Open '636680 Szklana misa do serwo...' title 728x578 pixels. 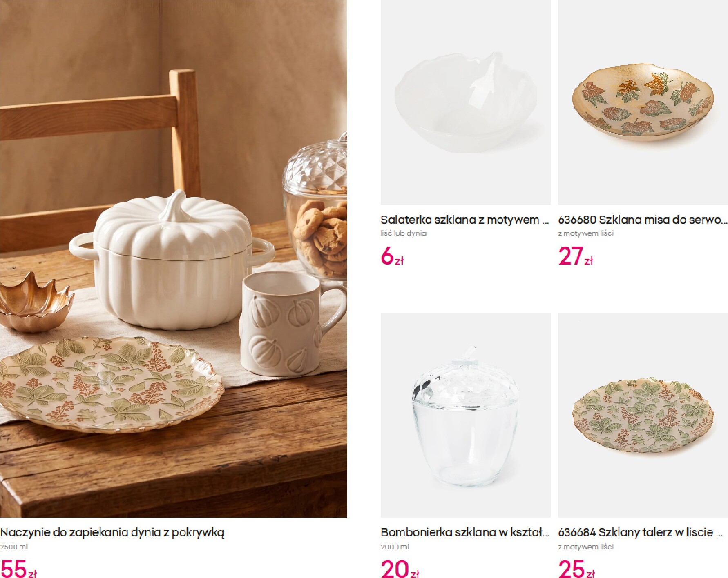pos(643,220)
